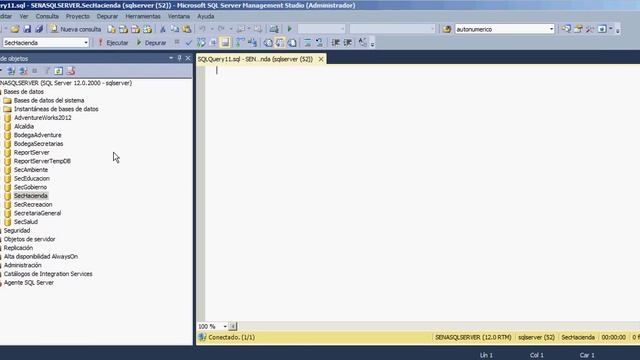640x360 pixels.
Task: Open the Herramientas menu
Action: pos(143,16)
